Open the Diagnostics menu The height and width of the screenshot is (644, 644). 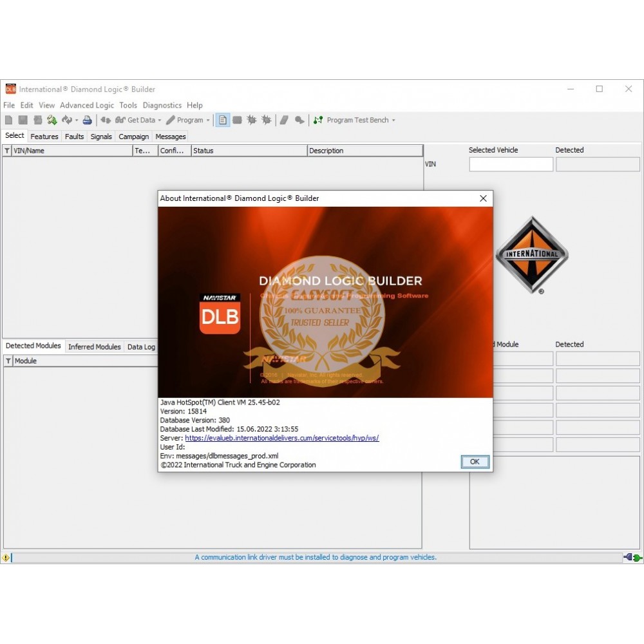click(x=162, y=105)
